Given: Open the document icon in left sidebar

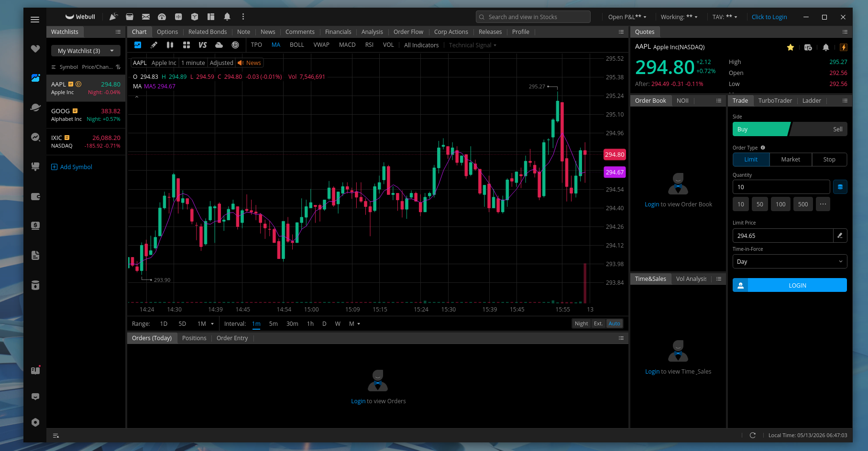Looking at the screenshot, I should tap(35, 256).
